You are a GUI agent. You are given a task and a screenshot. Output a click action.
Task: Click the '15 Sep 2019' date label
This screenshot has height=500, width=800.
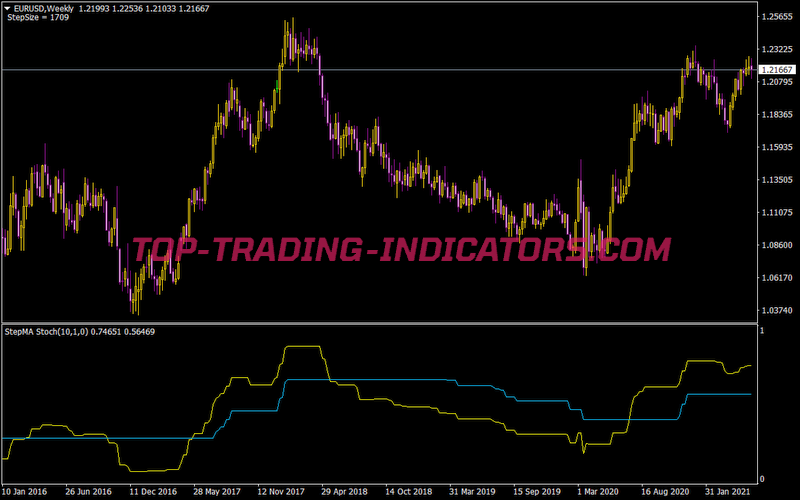pos(536,492)
